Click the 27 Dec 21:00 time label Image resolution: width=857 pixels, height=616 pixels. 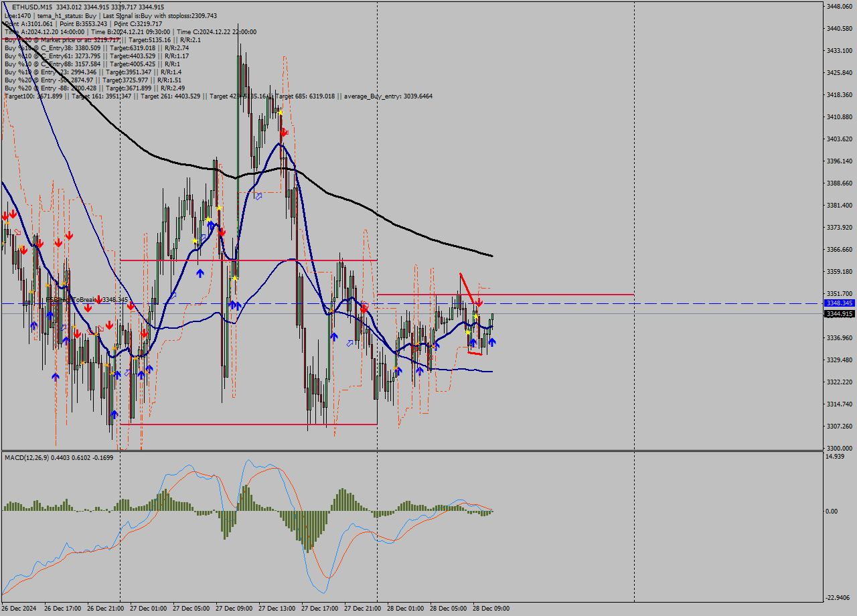(x=362, y=609)
